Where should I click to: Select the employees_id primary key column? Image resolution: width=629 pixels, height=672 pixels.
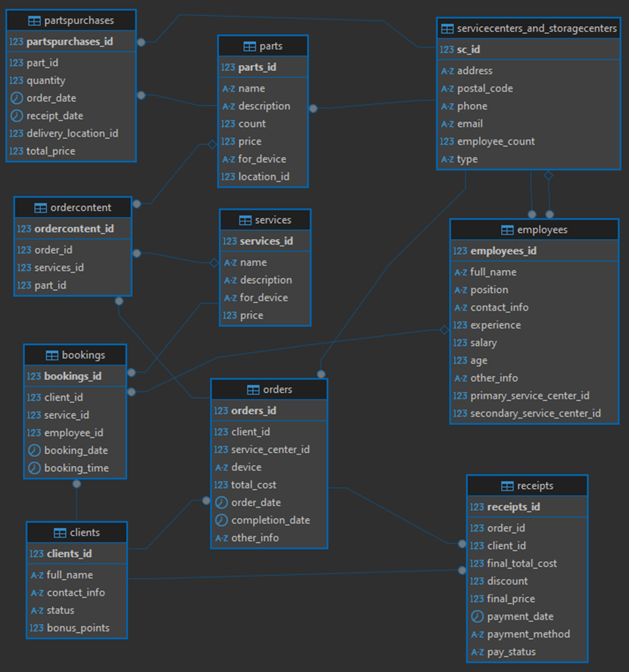click(x=535, y=251)
